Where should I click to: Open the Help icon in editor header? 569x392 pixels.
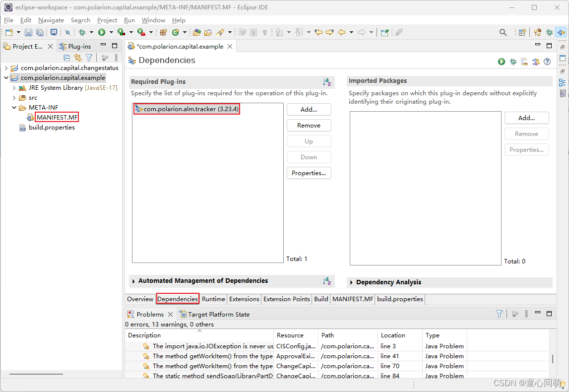tap(547, 62)
